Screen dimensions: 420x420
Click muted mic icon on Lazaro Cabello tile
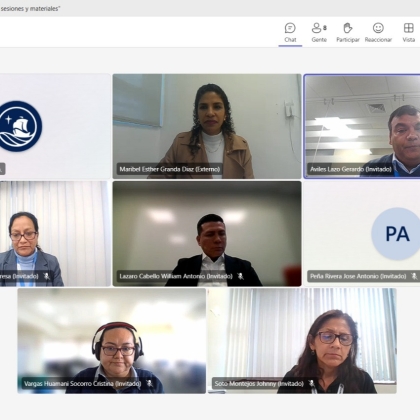pos(240,276)
